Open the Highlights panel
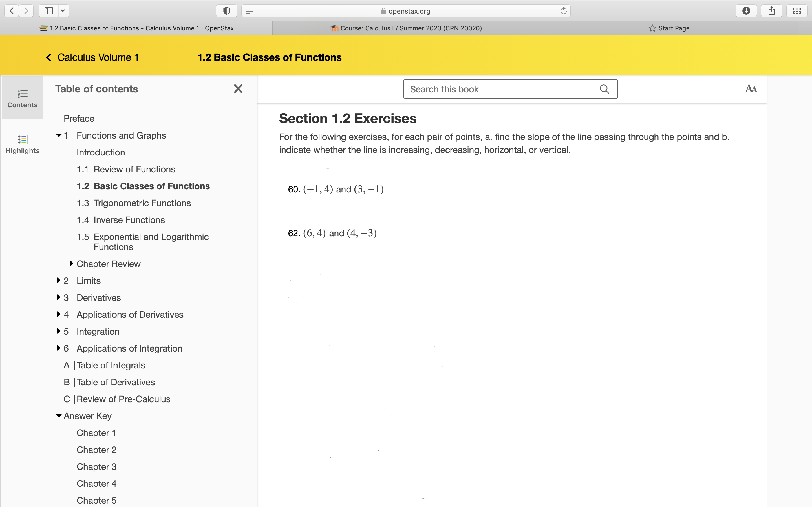The width and height of the screenshot is (812, 507). click(22, 144)
